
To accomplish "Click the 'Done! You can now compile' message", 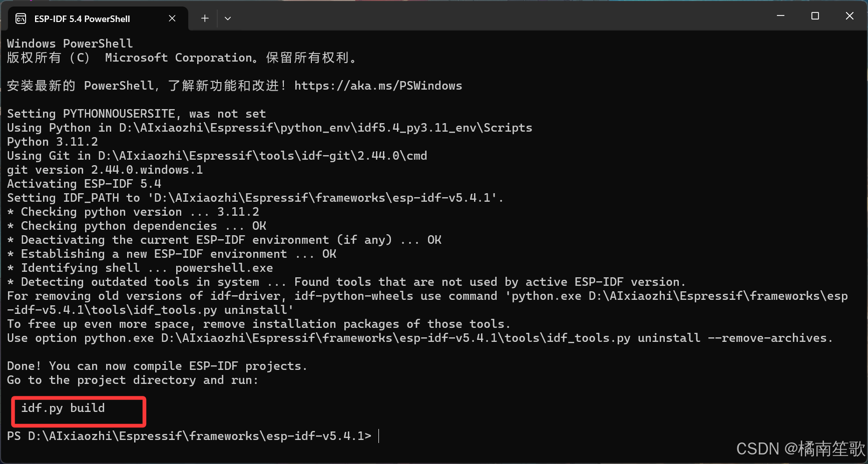I will (157, 366).
